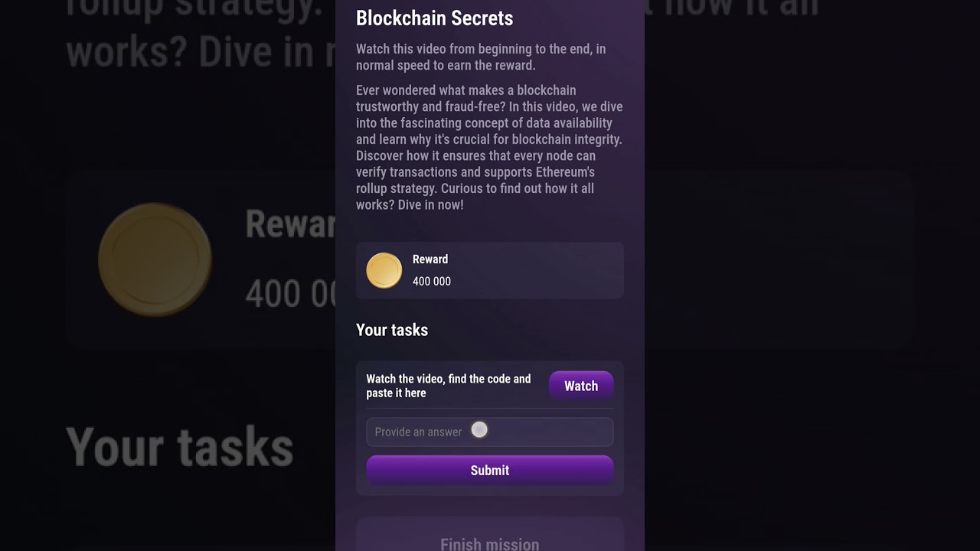Screen dimensions: 980x551
Task: Click the task text about finding the code
Action: pos(448,386)
